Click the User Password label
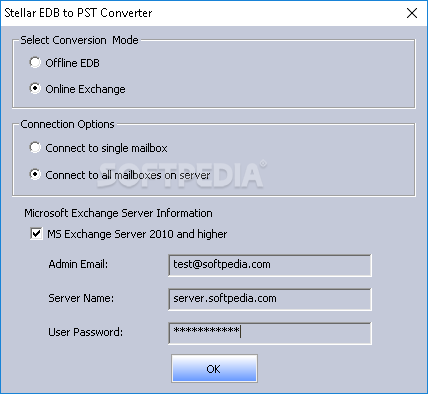 [86, 332]
